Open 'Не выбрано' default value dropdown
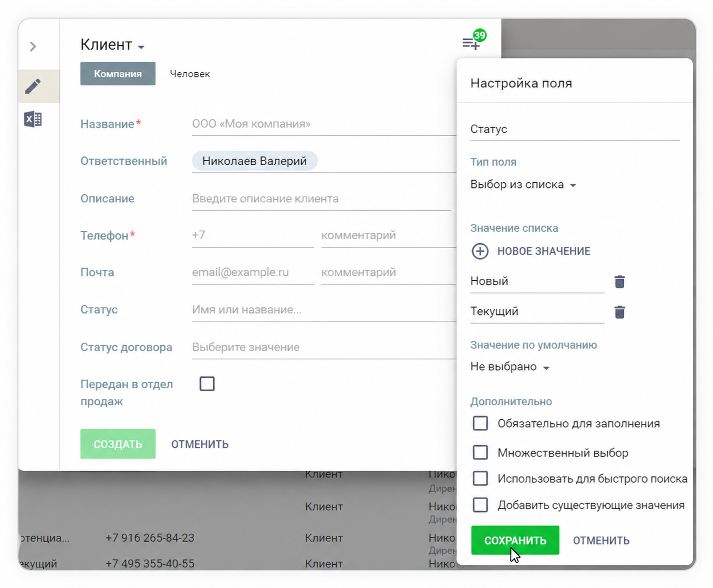The height and width of the screenshot is (588, 713). 510,367
